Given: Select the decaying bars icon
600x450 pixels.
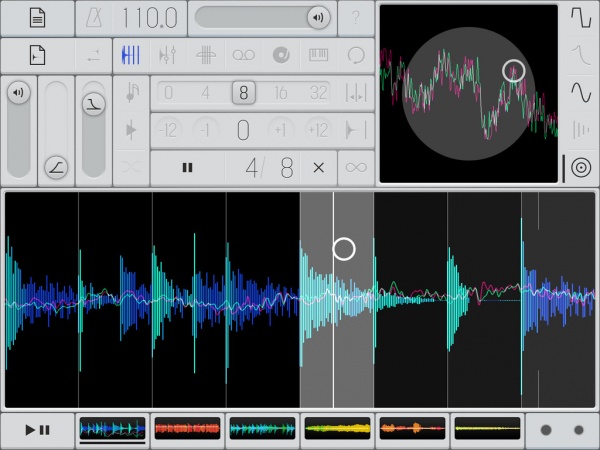Looking at the screenshot, I should [x=581, y=130].
